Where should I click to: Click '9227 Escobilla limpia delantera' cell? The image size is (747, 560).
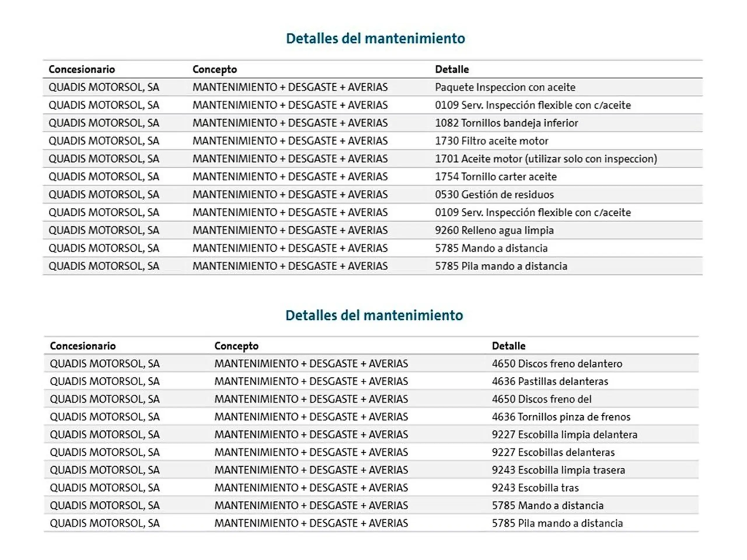tap(565, 435)
